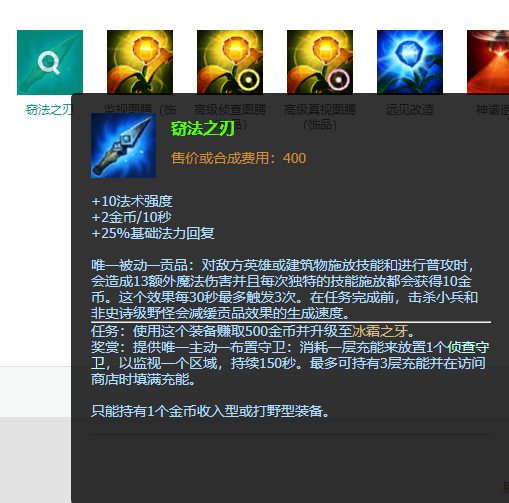
Task: Click the magnifier on the 窃法之刃 item thumbnail
Action: (x=49, y=63)
